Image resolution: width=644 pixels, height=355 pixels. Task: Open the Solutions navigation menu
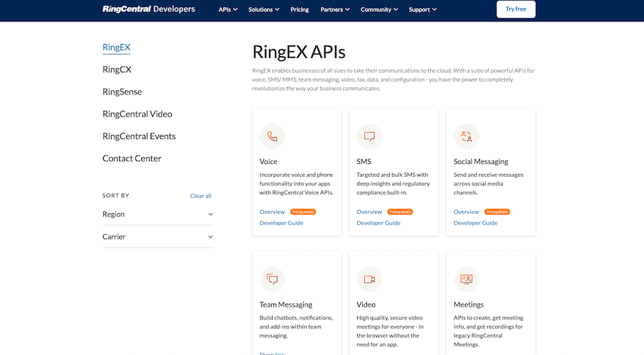point(263,9)
